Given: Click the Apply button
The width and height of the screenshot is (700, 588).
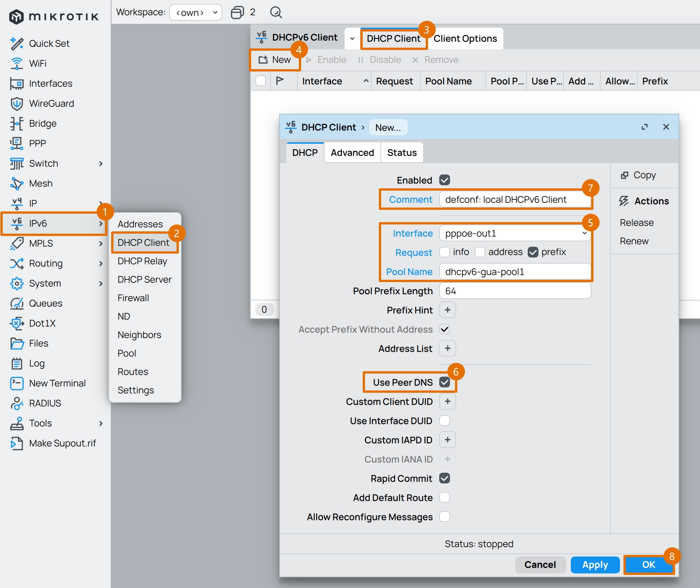Looking at the screenshot, I should pyautogui.click(x=595, y=565).
